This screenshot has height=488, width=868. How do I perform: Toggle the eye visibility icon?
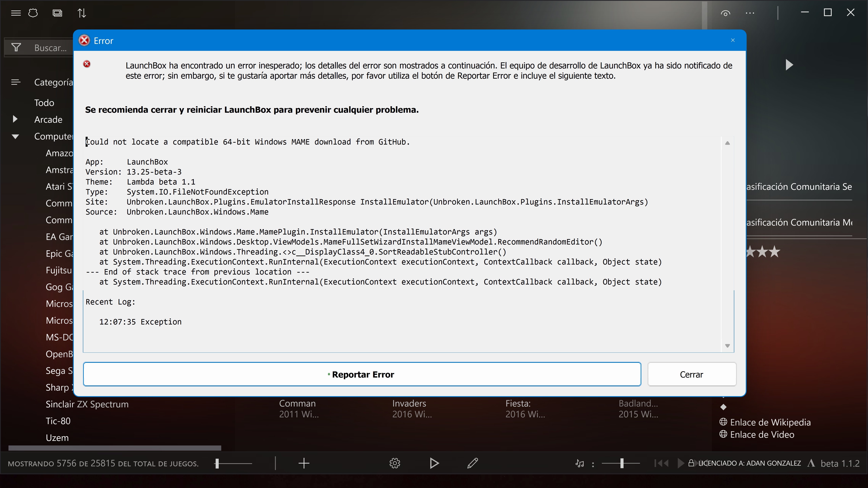click(x=725, y=13)
